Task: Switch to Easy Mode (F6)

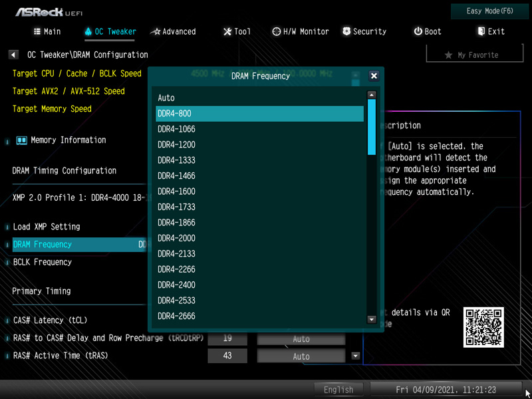Action: click(x=489, y=11)
